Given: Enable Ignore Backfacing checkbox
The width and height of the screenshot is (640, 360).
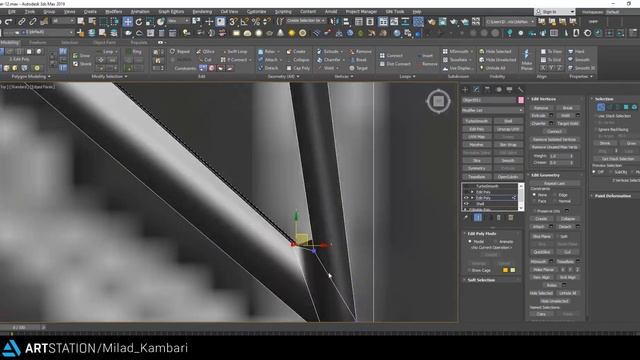Looking at the screenshot, I should pyautogui.click(x=596, y=129).
